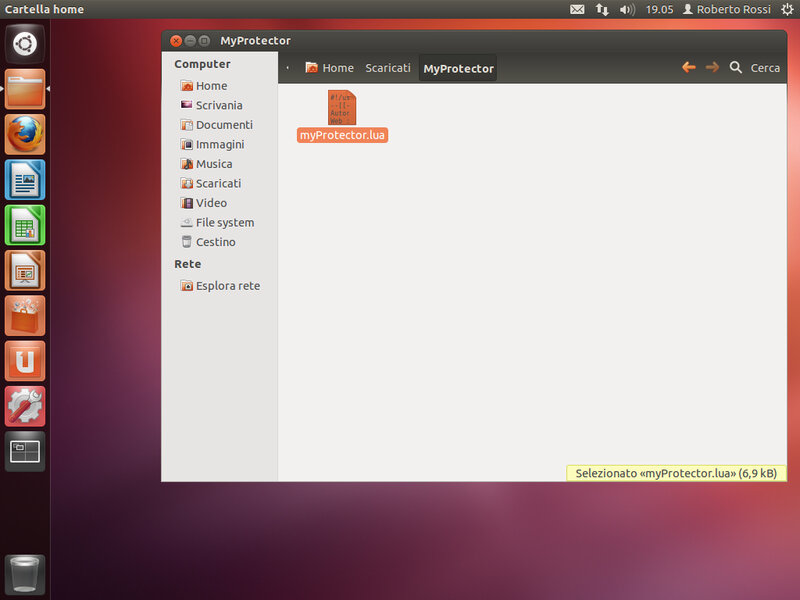The width and height of the screenshot is (800, 600).
Task: Go to Home in the path bar
Action: 329,68
